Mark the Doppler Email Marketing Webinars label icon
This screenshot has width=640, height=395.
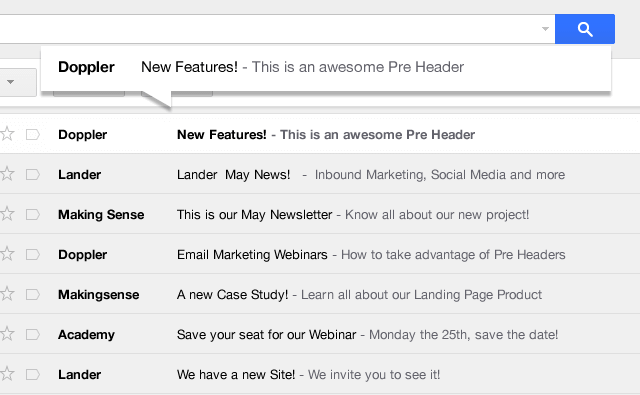point(33,255)
